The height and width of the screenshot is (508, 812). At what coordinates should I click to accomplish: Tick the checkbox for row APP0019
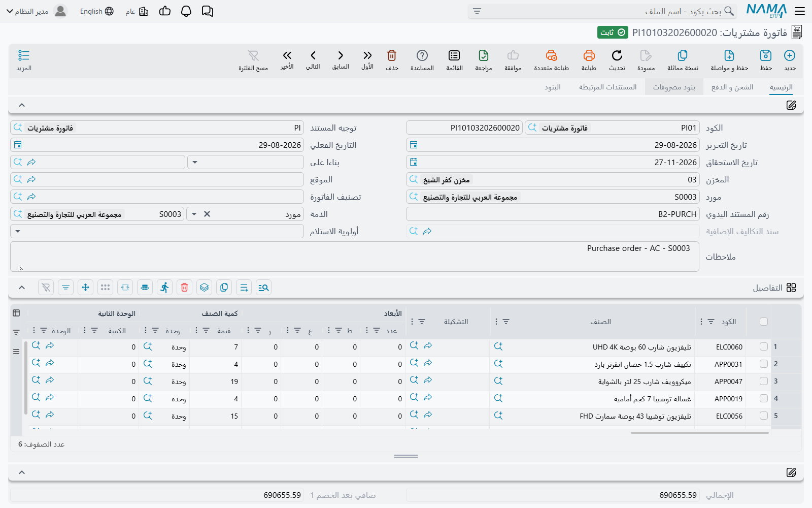point(764,398)
